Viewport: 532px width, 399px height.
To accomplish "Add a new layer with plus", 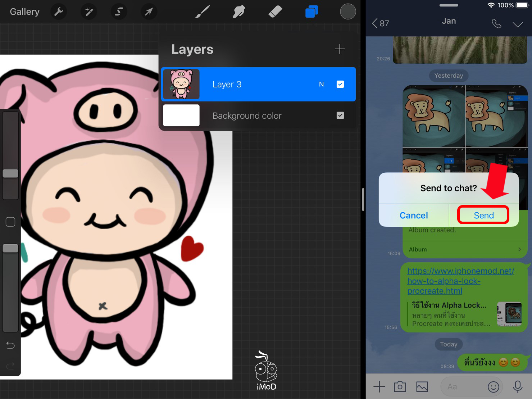I will tap(339, 49).
